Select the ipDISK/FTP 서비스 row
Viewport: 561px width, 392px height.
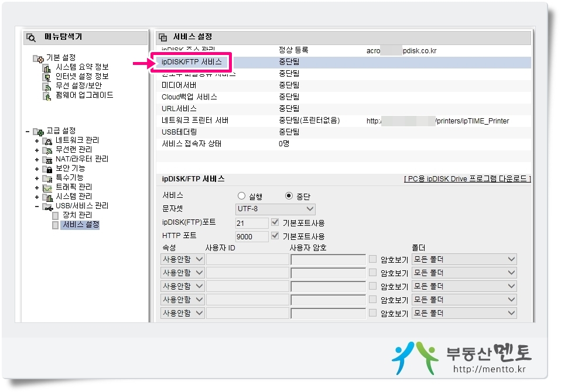pyautogui.click(x=344, y=62)
